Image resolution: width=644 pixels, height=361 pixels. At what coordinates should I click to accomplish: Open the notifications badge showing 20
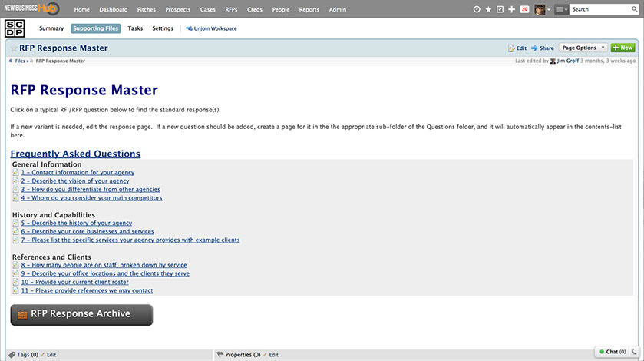[x=524, y=9]
